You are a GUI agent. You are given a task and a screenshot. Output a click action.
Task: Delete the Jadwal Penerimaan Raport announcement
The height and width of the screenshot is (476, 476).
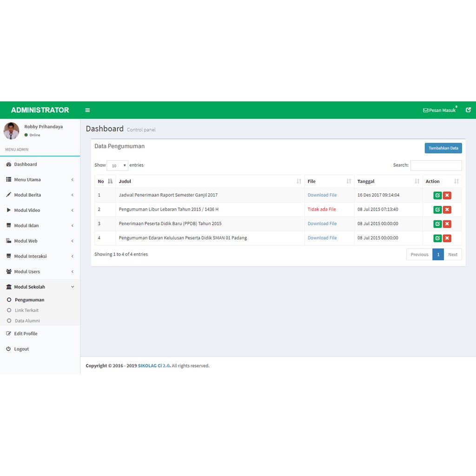pyautogui.click(x=447, y=195)
